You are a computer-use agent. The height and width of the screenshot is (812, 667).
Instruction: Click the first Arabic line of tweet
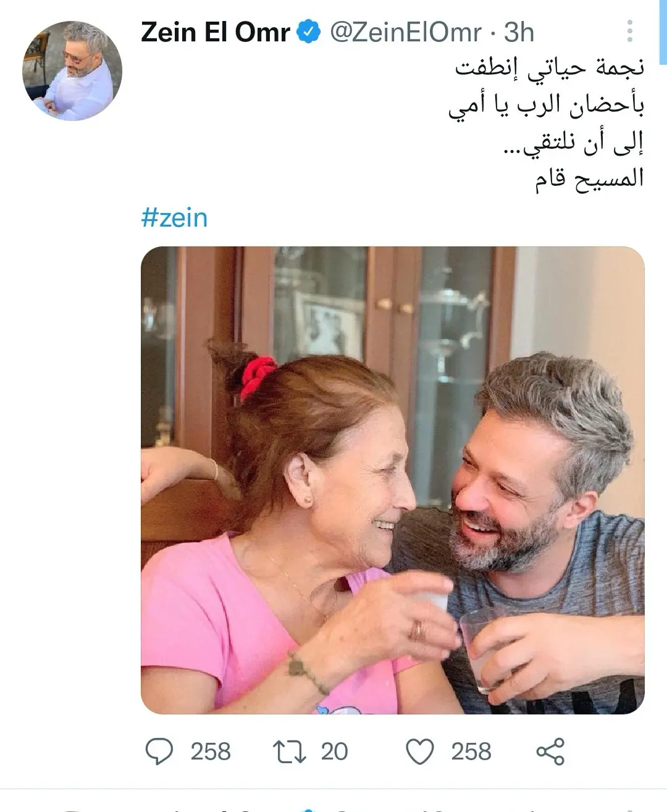(x=550, y=67)
